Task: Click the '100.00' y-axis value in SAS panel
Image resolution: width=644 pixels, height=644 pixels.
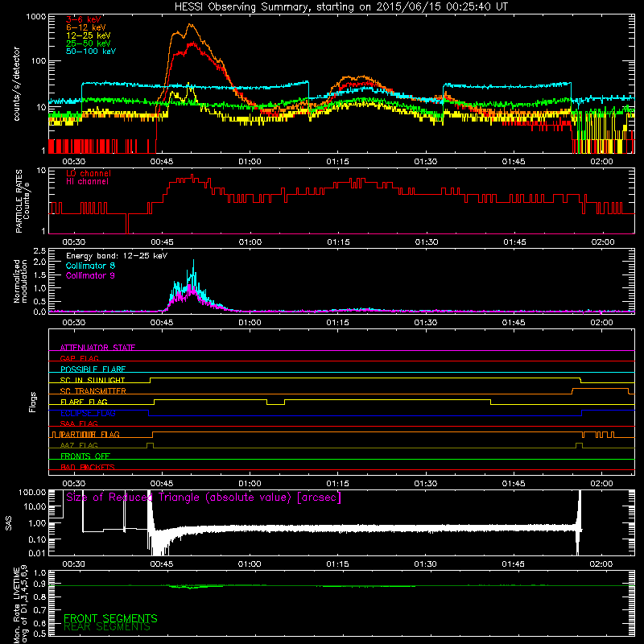Action: [x=32, y=492]
